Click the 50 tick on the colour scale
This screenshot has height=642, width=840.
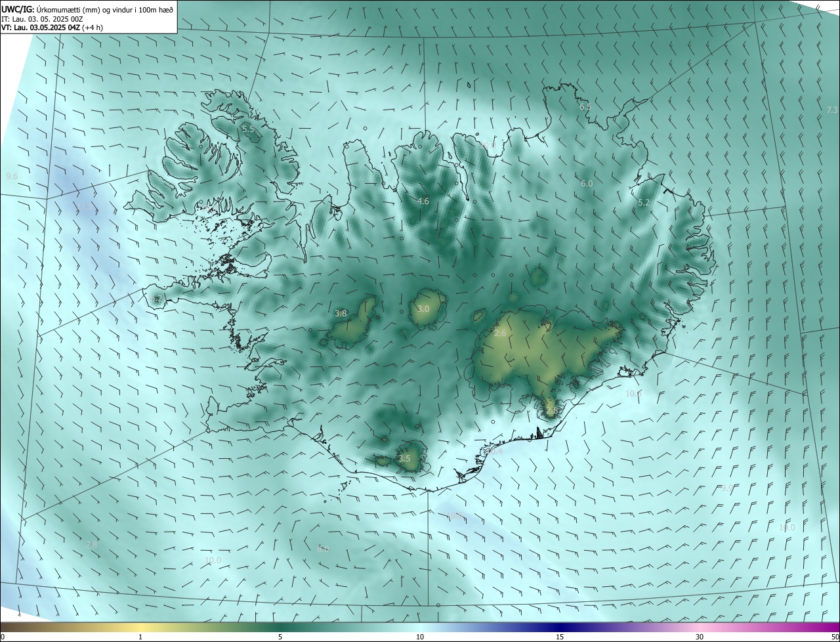835,637
